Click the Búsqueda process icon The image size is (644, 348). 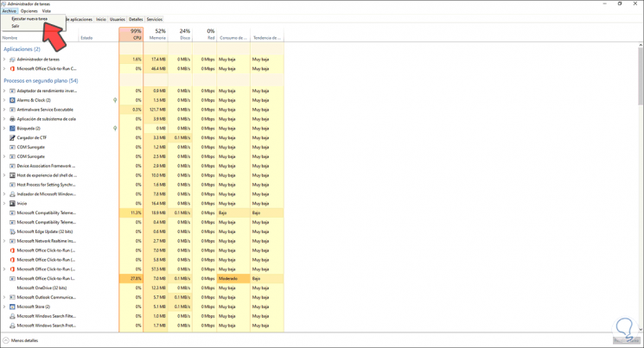point(12,129)
